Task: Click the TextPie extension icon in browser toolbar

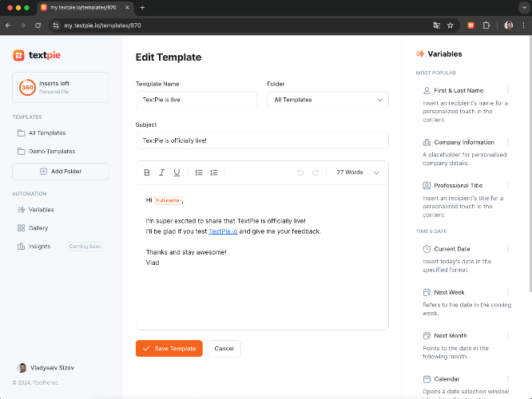Action: tap(471, 26)
